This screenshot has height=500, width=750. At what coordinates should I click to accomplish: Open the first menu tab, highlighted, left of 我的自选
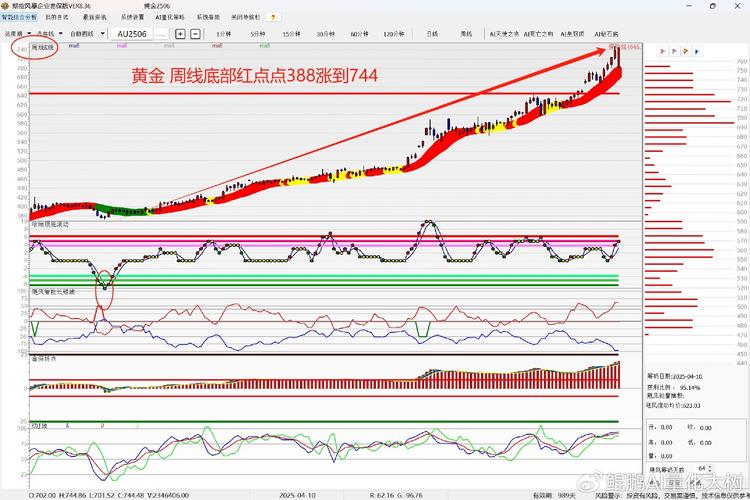(19, 17)
